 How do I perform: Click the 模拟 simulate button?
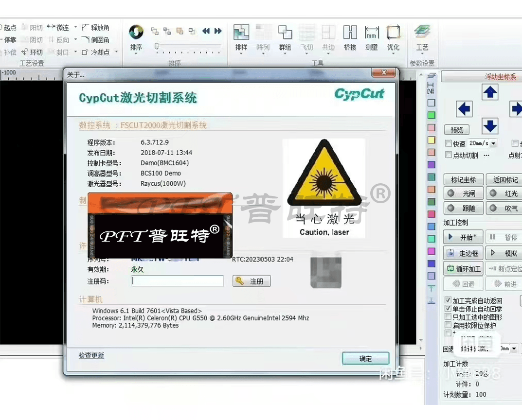tap(504, 253)
